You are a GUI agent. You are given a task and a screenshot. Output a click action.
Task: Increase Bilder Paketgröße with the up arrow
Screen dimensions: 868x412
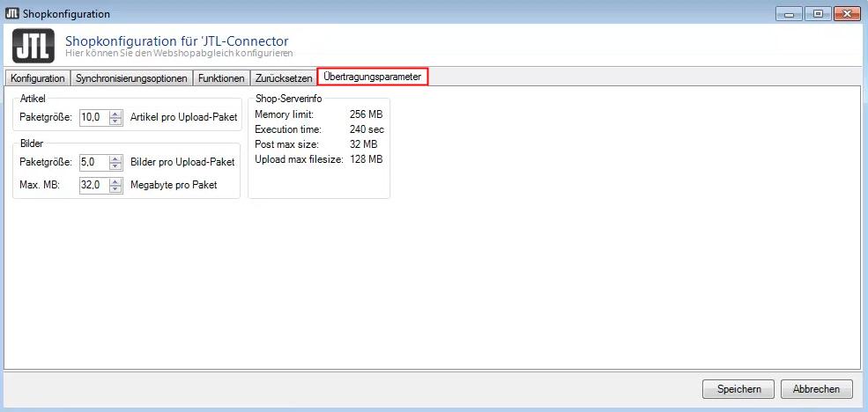(115, 158)
